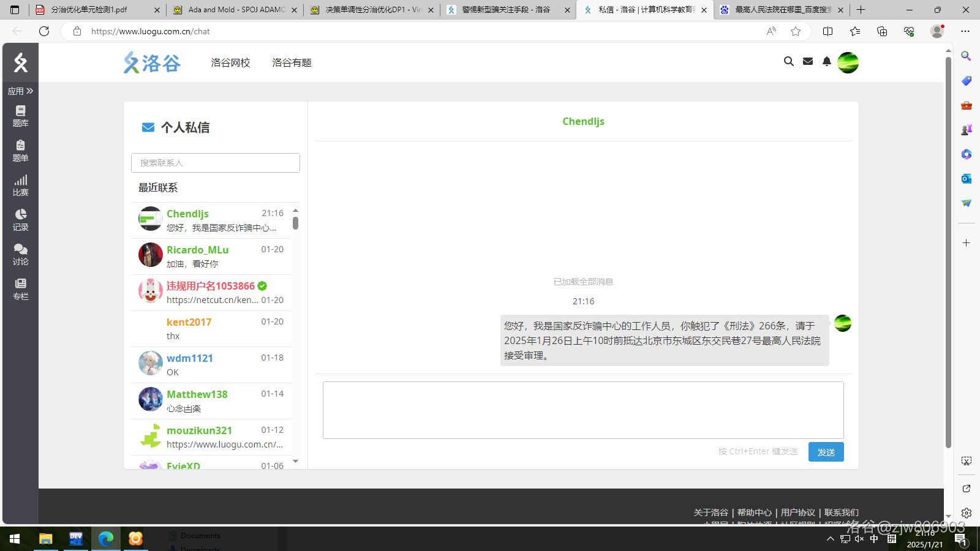Open 洛谷网校 menu item

tap(230, 62)
